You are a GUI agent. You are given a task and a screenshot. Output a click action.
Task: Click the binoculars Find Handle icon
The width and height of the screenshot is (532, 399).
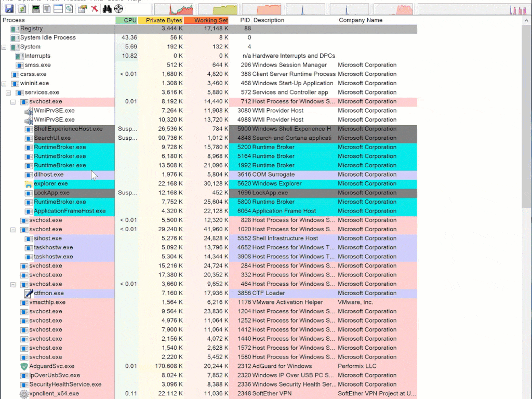pos(107,8)
